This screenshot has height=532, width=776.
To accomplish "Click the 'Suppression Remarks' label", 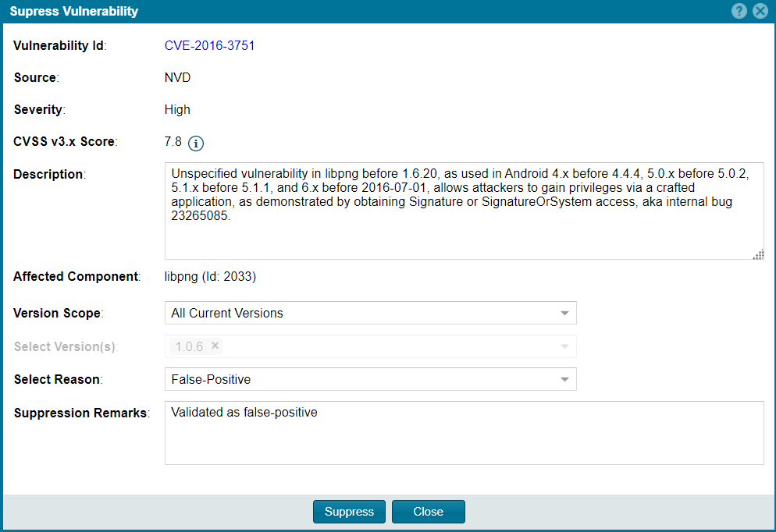I will pos(82,413).
